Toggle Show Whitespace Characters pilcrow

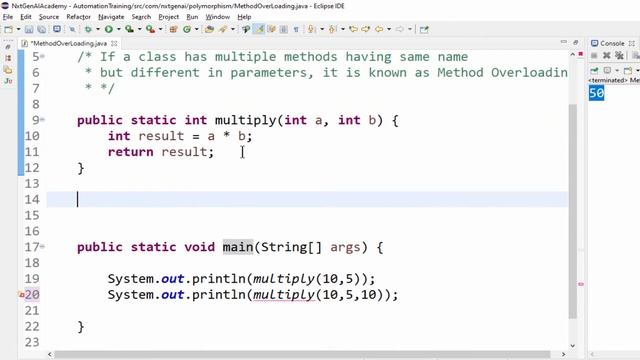click(296, 29)
